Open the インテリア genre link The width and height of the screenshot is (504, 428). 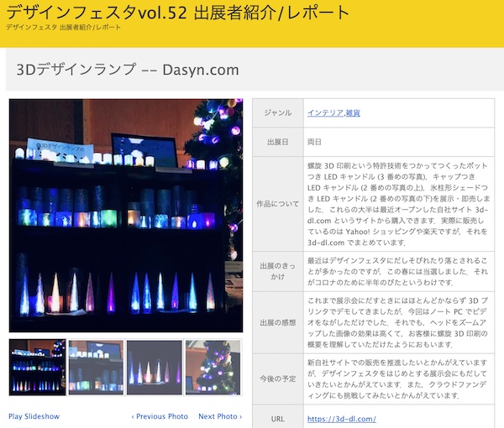[x=323, y=112]
